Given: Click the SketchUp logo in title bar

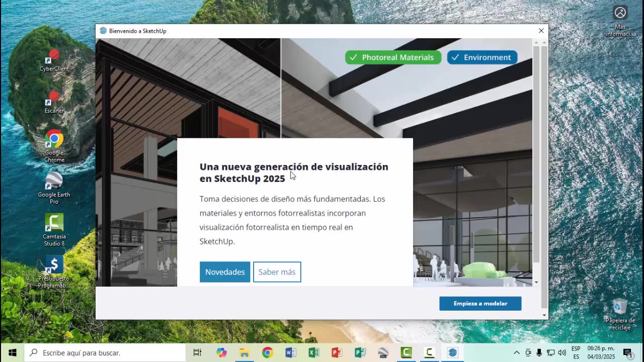Looking at the screenshot, I should click(103, 31).
